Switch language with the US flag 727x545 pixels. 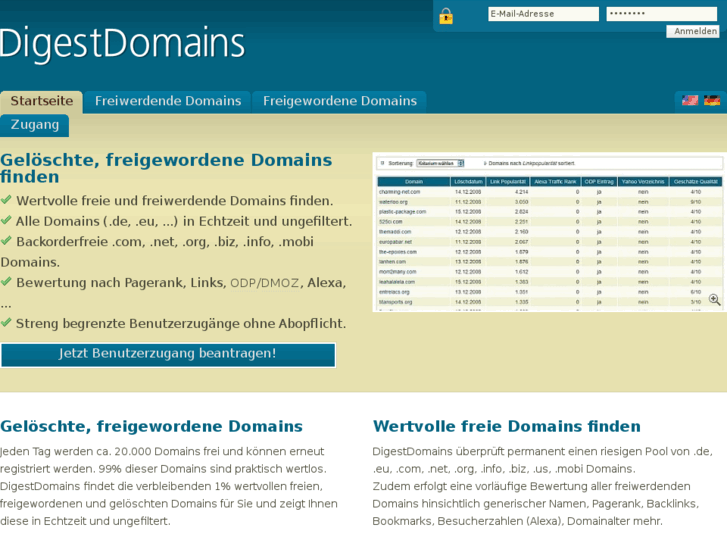tap(689, 100)
